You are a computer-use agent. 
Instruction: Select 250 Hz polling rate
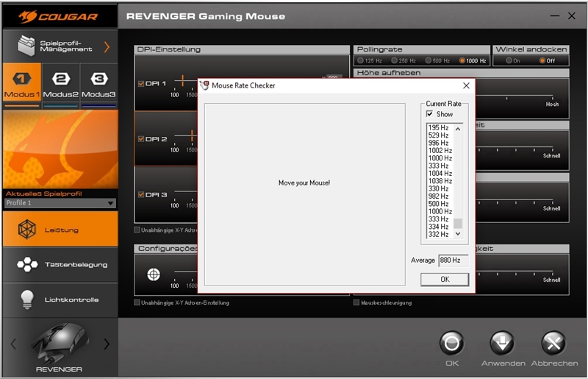[x=394, y=60]
